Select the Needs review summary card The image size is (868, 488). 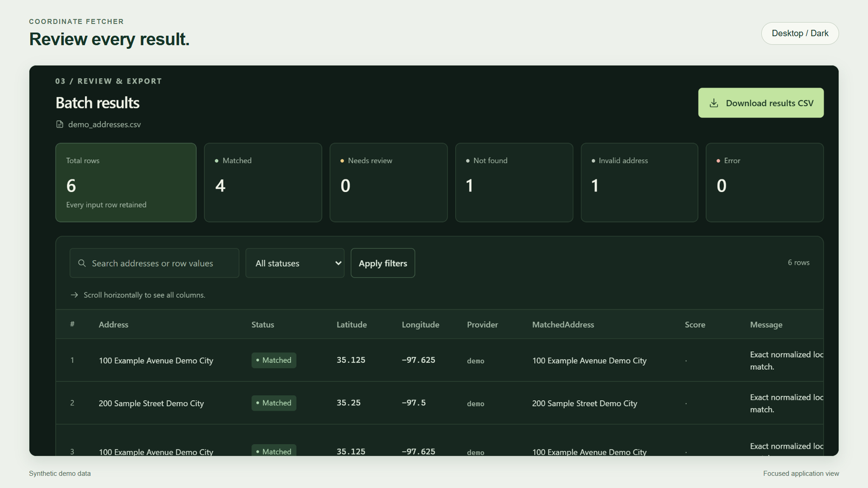[388, 182]
